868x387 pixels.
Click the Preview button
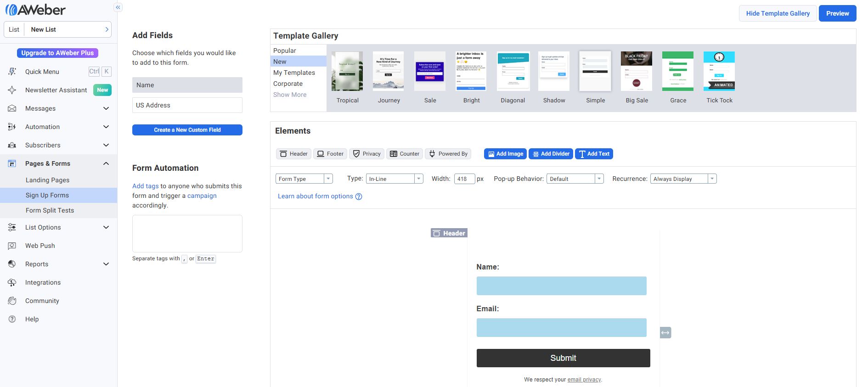click(838, 13)
